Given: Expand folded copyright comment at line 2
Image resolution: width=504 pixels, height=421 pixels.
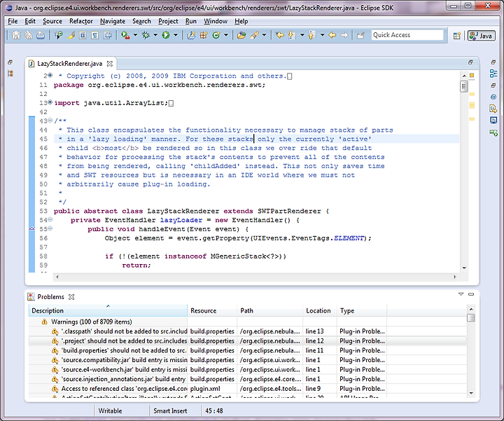Looking at the screenshot, I should (50, 75).
